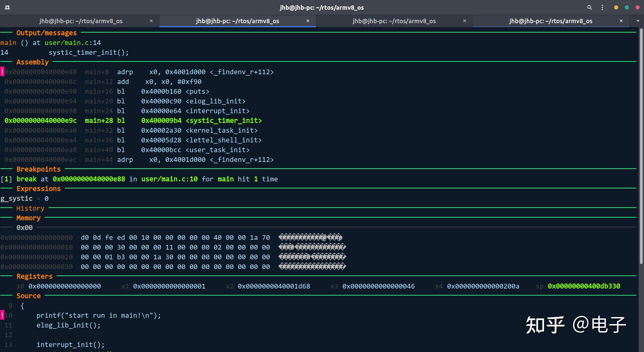The image size is (644, 352).
Task: Toggle the breakpoint marker beside source line 10
Action: pyautogui.click(x=2, y=315)
